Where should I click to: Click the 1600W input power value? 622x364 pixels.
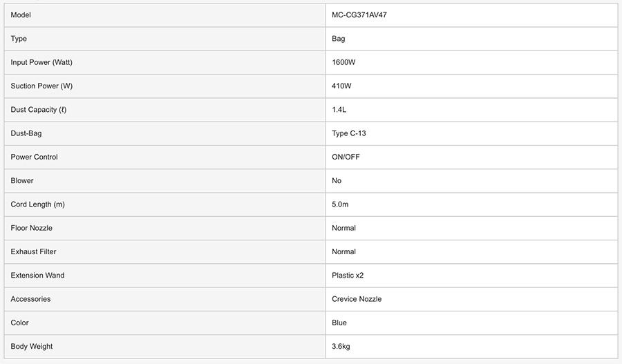coord(343,62)
